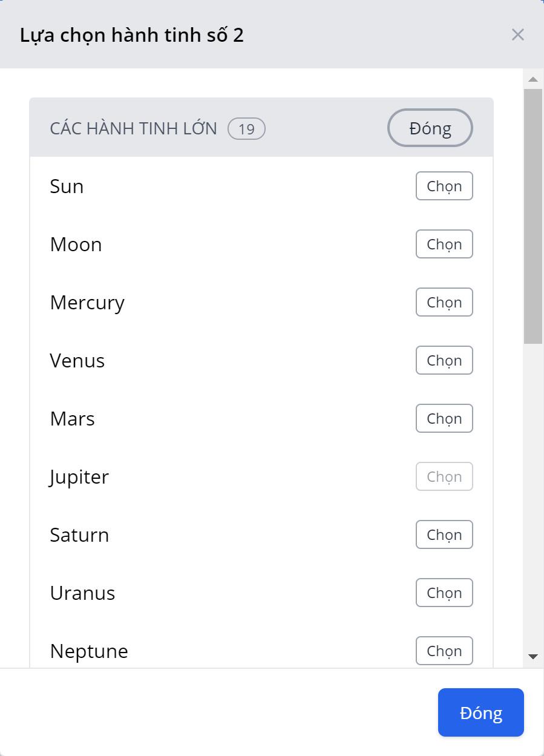Click Jupiter's disabled Chọn button

[x=444, y=476]
